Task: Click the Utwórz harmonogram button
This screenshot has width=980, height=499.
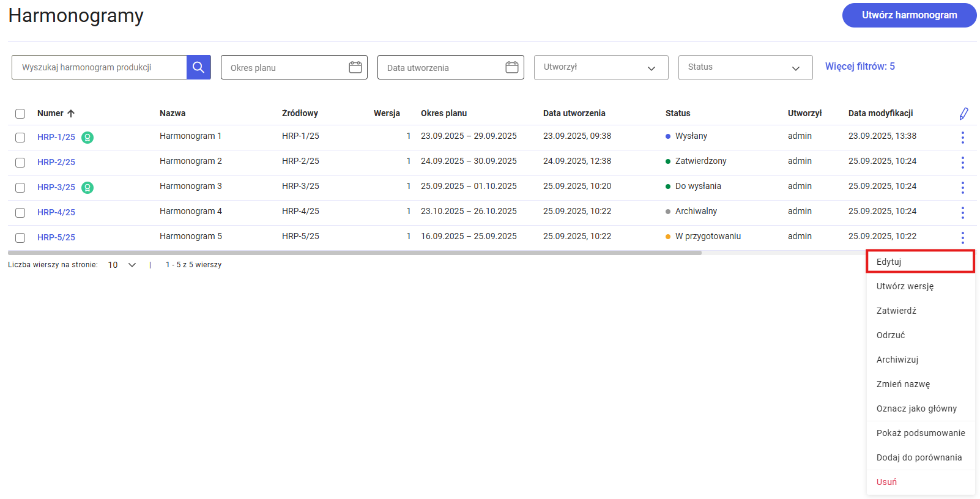Action: [909, 15]
